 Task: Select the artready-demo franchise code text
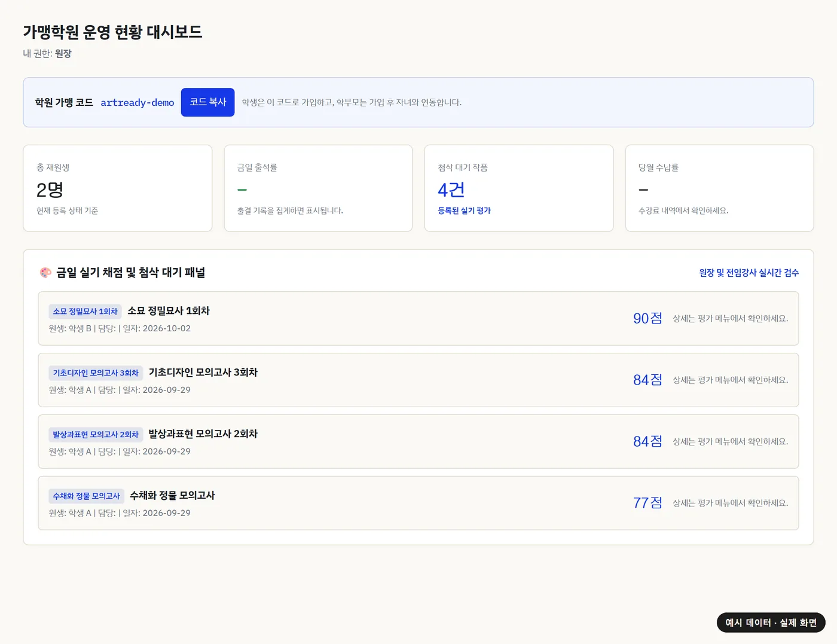(138, 102)
